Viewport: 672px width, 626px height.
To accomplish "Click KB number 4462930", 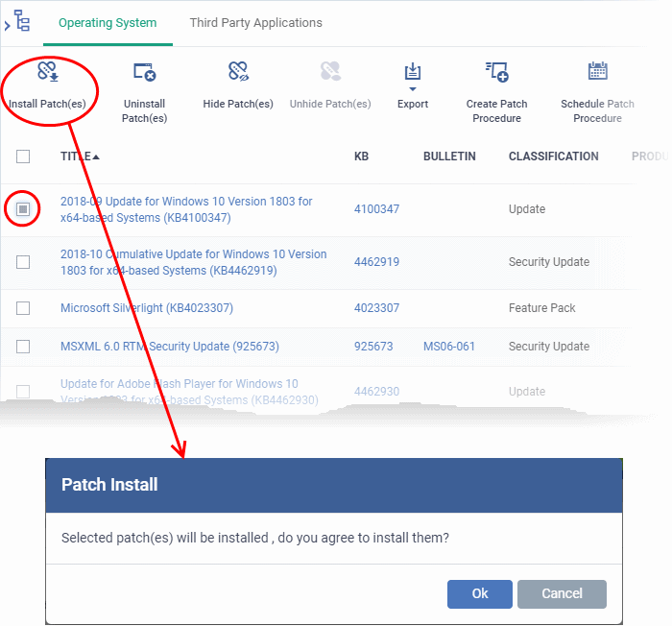I will tap(376, 392).
